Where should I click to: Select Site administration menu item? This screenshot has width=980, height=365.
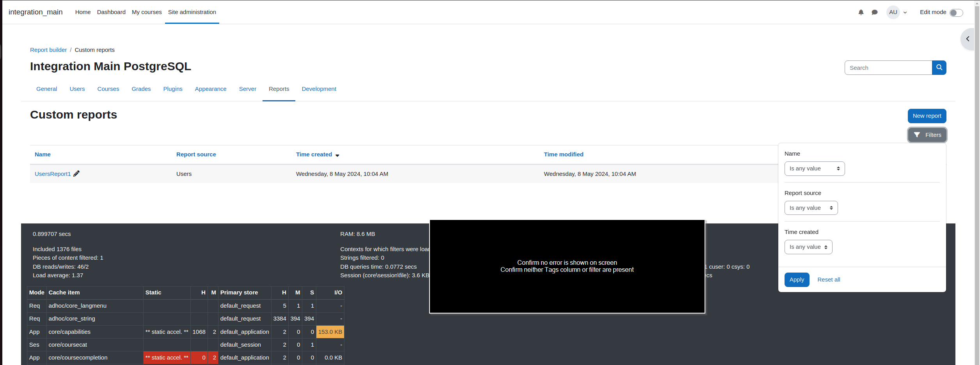coord(192,12)
